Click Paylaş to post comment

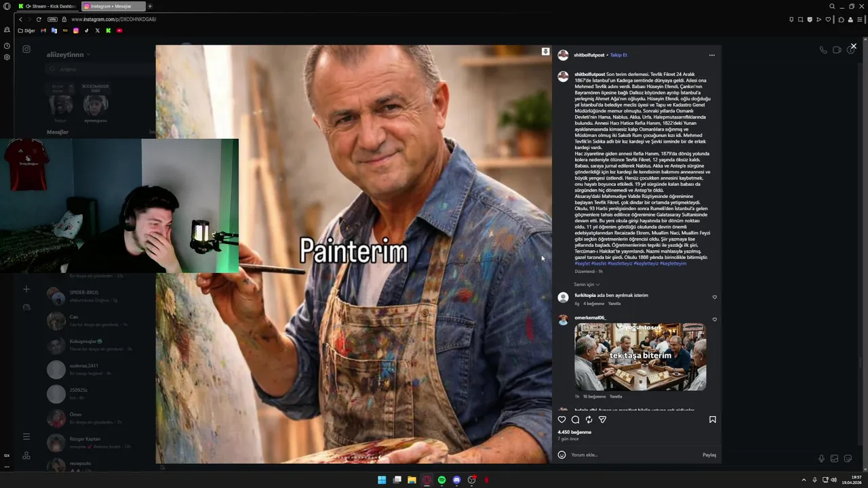(x=709, y=455)
